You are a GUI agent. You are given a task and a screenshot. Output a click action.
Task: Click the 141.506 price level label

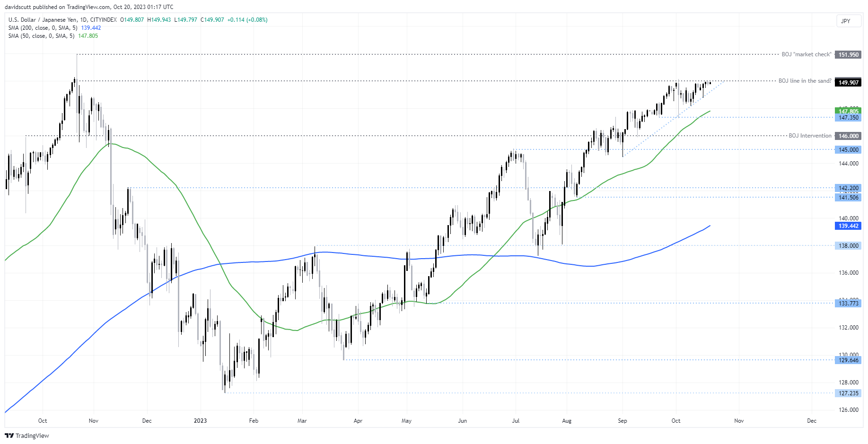click(x=848, y=198)
